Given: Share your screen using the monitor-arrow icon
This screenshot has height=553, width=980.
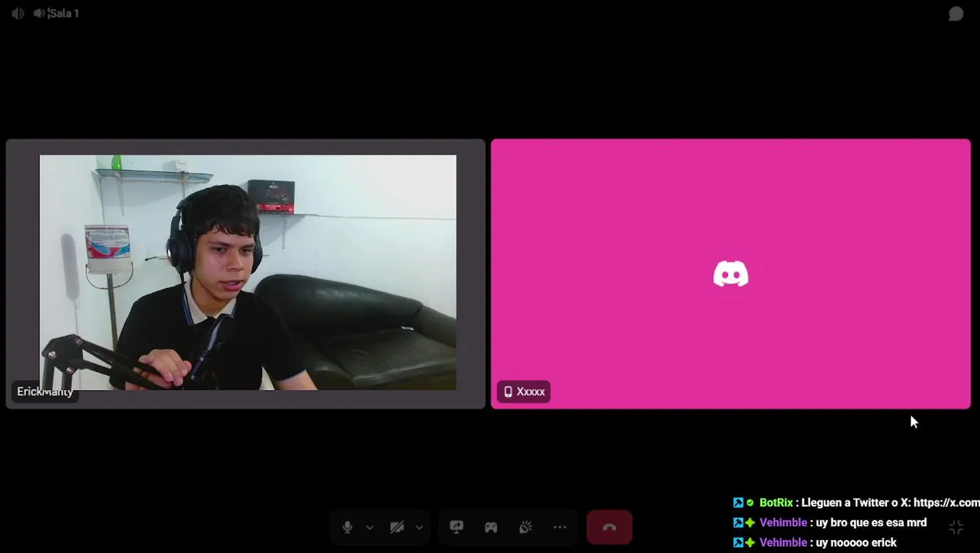Looking at the screenshot, I should (x=457, y=528).
